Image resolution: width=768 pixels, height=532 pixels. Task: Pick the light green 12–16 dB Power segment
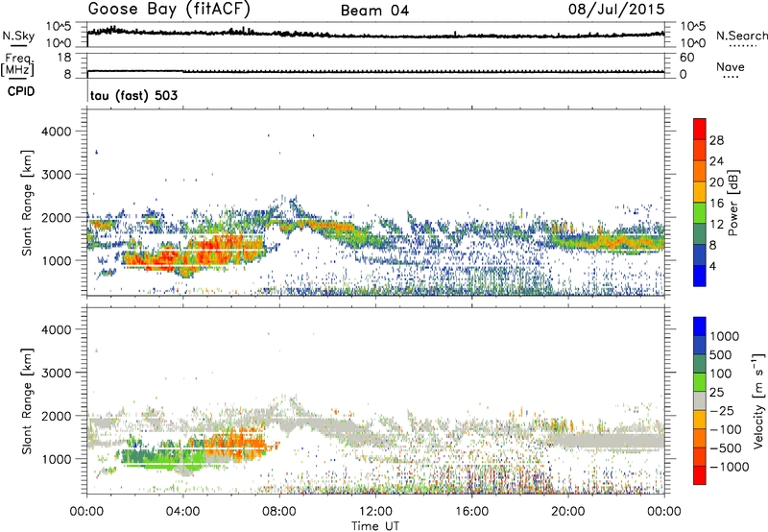[700, 213]
